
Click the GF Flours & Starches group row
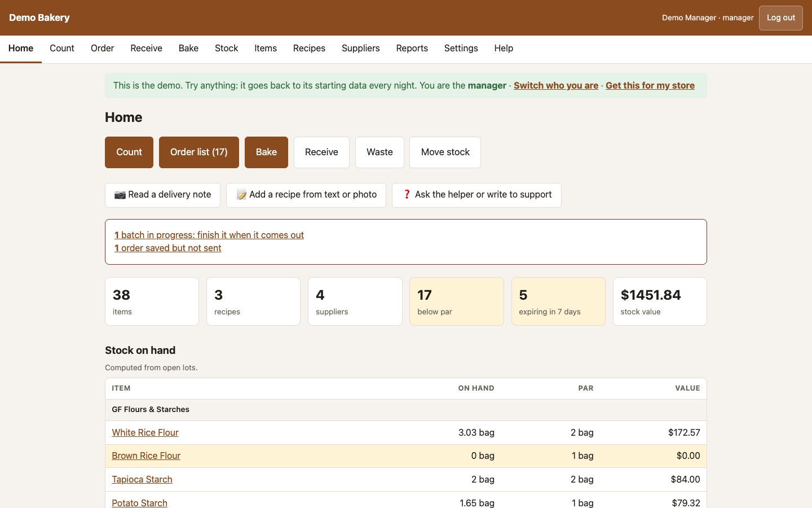(x=406, y=410)
